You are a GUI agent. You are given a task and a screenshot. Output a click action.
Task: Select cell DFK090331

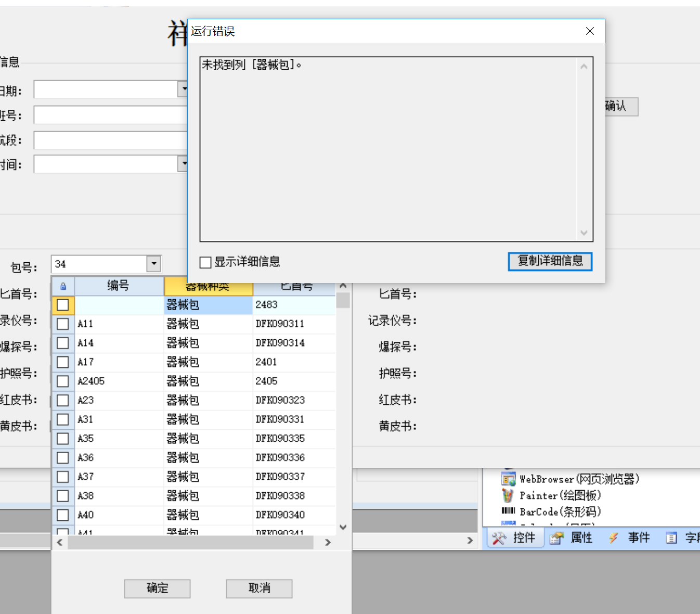(x=294, y=419)
